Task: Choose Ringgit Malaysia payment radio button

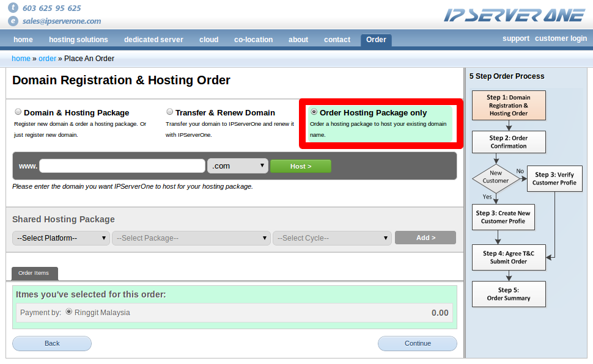Action: click(x=69, y=312)
